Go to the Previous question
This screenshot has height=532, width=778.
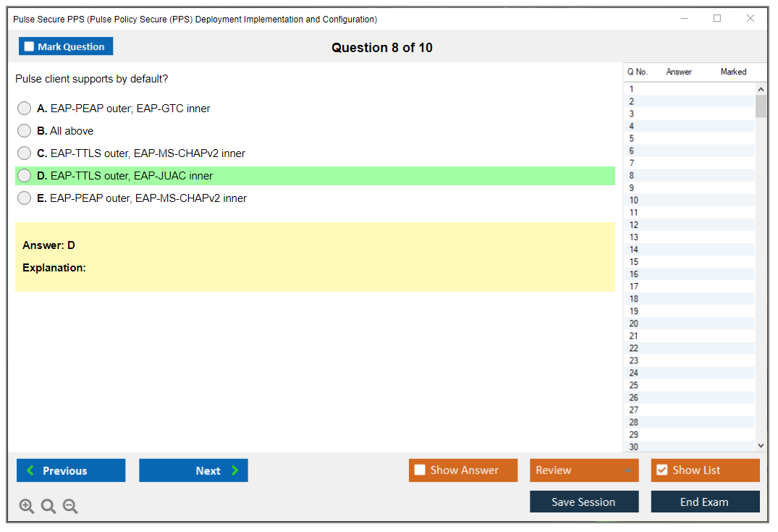click(71, 470)
